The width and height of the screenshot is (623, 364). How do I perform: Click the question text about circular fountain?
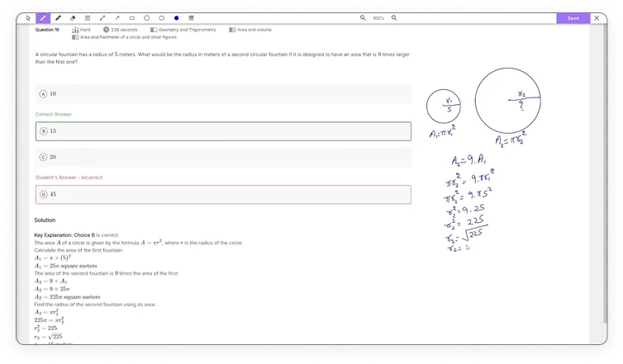222,58
